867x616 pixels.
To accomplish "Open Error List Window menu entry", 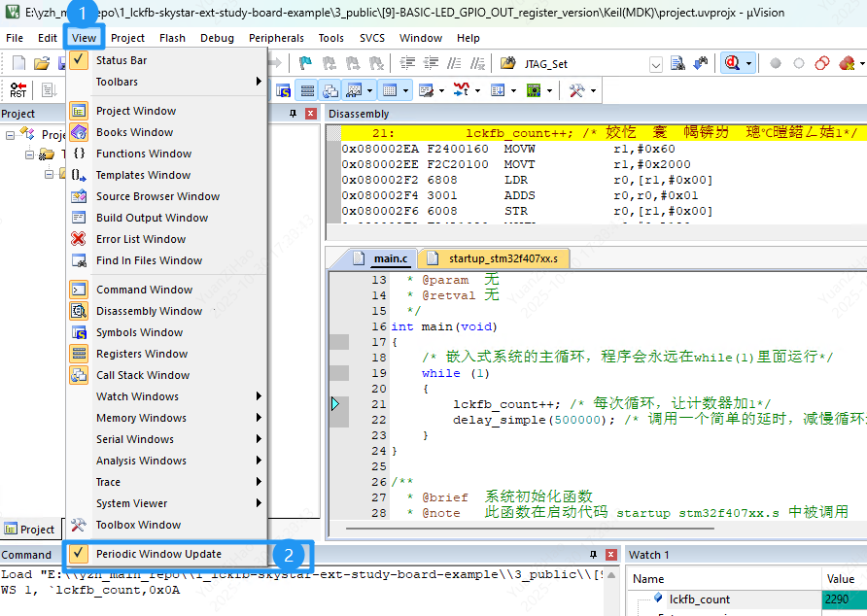I will [x=141, y=239].
